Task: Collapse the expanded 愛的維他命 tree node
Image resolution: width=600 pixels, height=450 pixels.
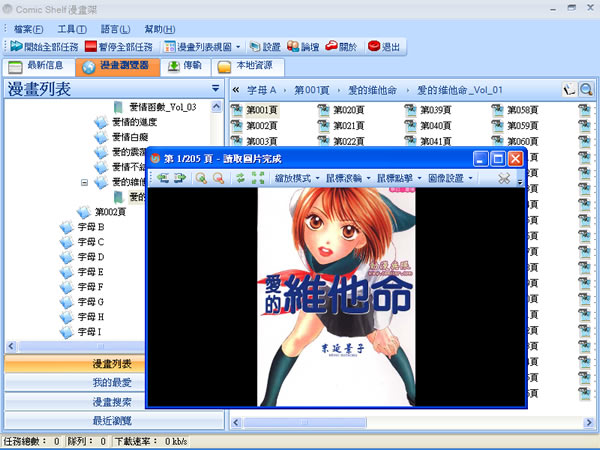Action: 85,183
